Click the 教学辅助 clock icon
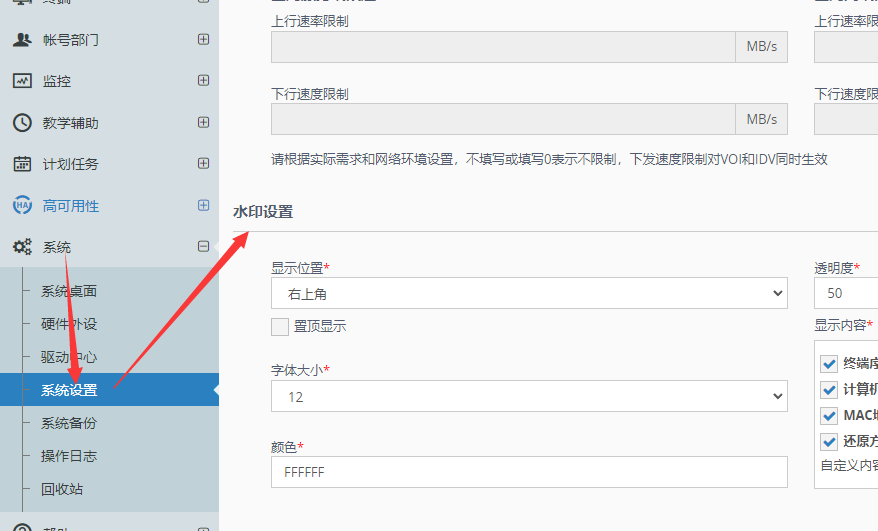This screenshot has width=878, height=531. 22,123
